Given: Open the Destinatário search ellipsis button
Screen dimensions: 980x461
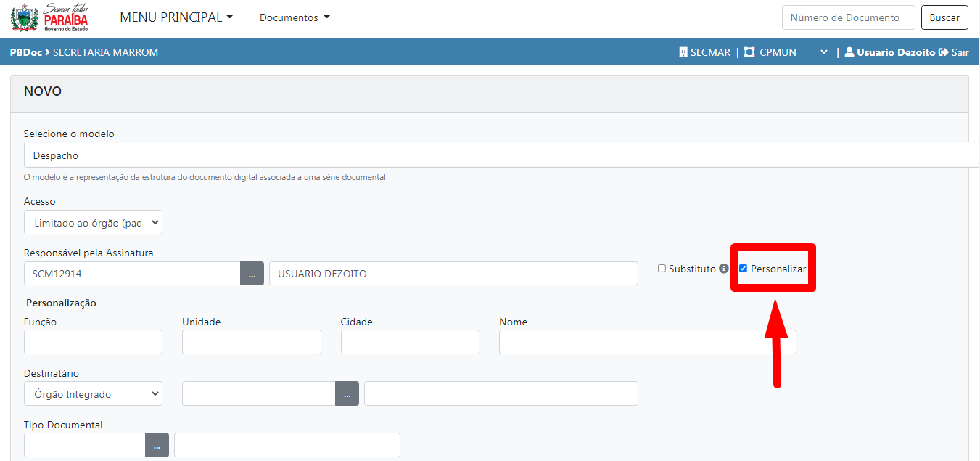Looking at the screenshot, I should coord(347,394).
